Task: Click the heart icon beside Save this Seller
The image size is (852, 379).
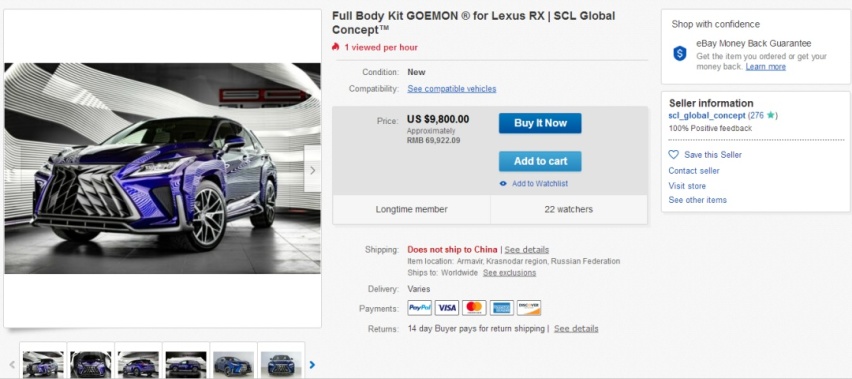Action: point(674,155)
